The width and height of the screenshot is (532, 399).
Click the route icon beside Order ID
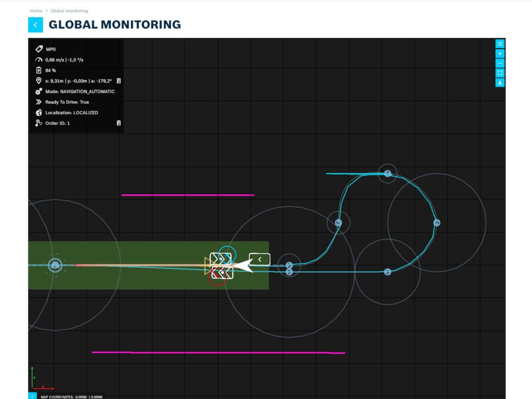coord(39,123)
